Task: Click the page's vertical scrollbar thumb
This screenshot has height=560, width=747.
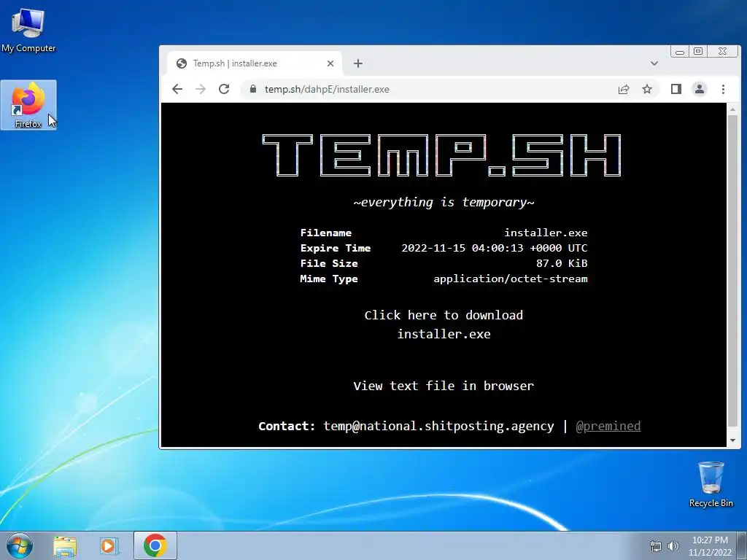Action: (x=732, y=271)
